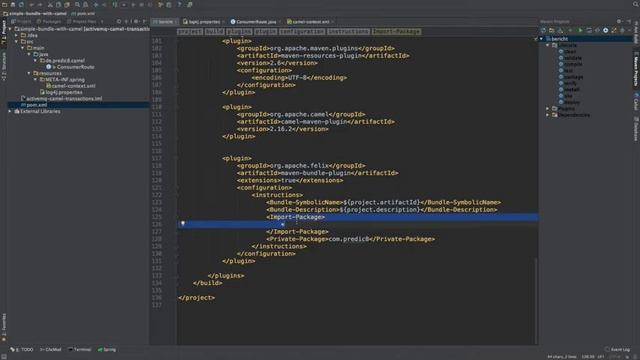Click the Find magnifier toolbar icon

[x=77, y=4]
